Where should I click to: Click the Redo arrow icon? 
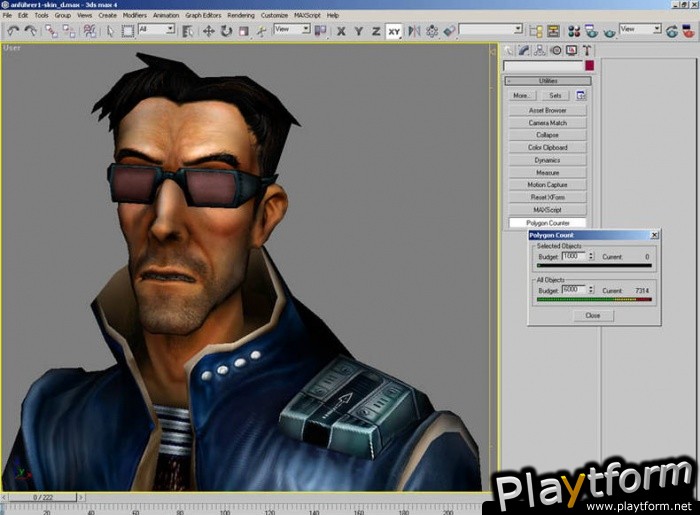tap(31, 31)
